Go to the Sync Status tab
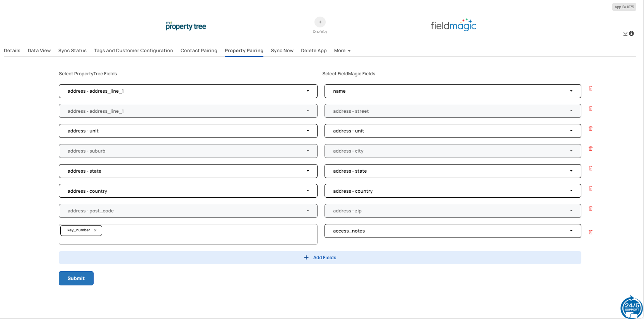The image size is (644, 319). [x=72, y=51]
